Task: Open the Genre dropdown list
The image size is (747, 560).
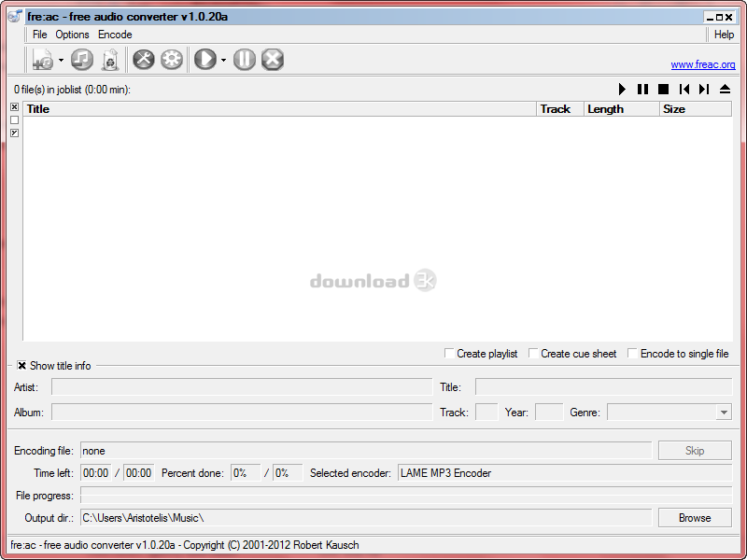Action: (724, 413)
